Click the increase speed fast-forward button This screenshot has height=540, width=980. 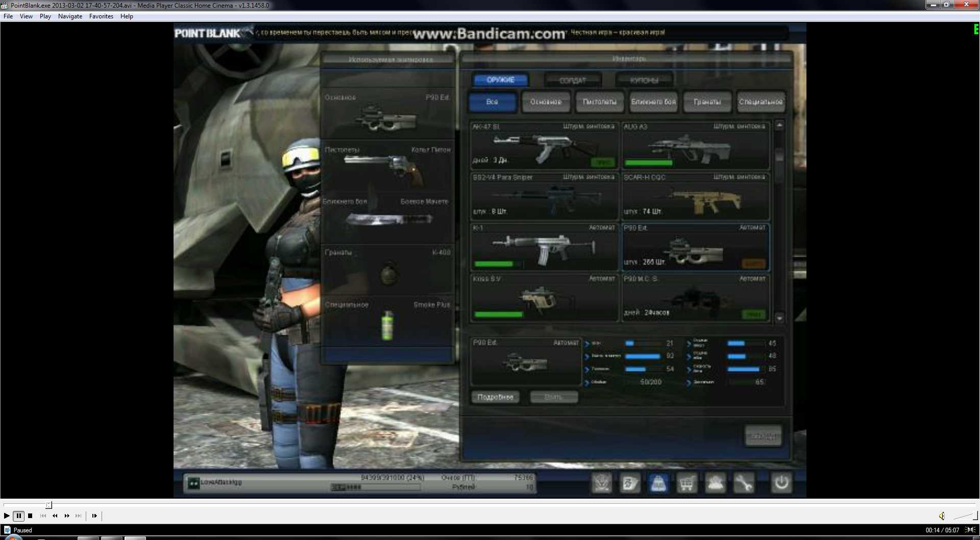[67, 516]
